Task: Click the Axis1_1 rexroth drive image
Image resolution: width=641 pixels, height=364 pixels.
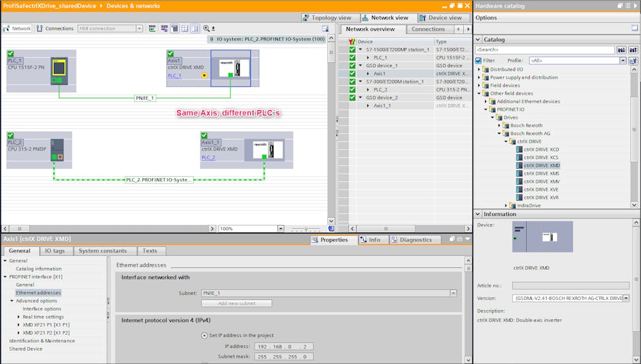Action: [268, 150]
